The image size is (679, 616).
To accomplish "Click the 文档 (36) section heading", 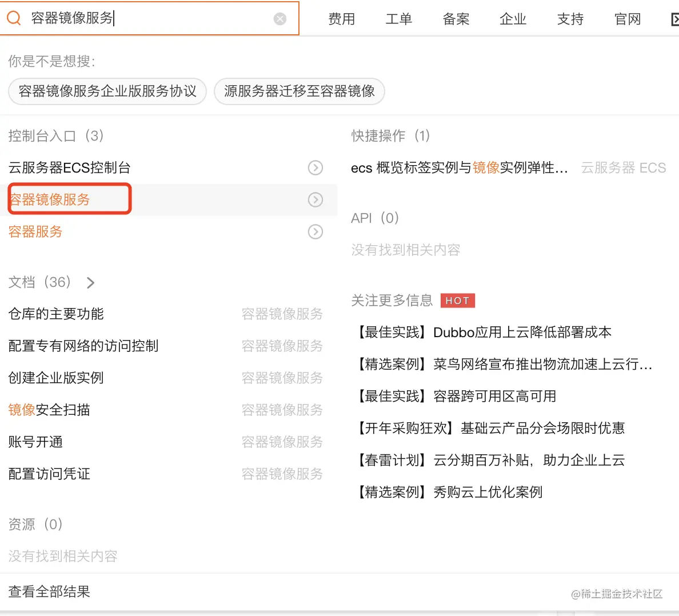I will click(39, 282).
